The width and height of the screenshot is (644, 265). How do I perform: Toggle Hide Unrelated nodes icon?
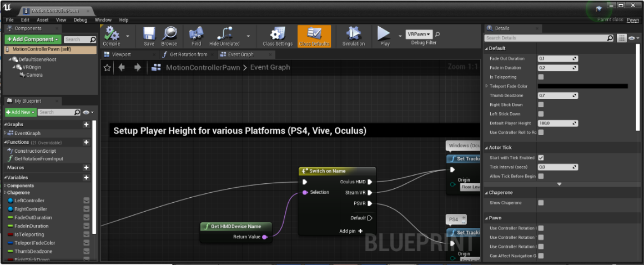(224, 34)
